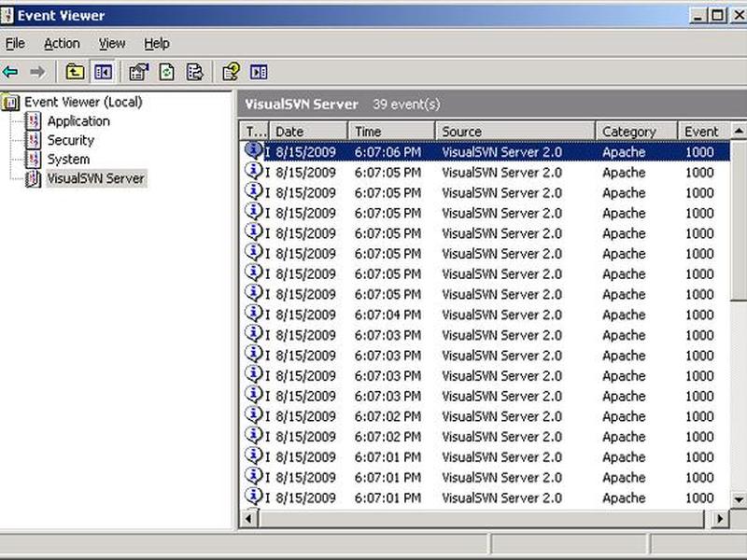Viewport: 747px width, 560px height.
Task: Click the vertical scrollbar up arrow
Action: point(739,131)
